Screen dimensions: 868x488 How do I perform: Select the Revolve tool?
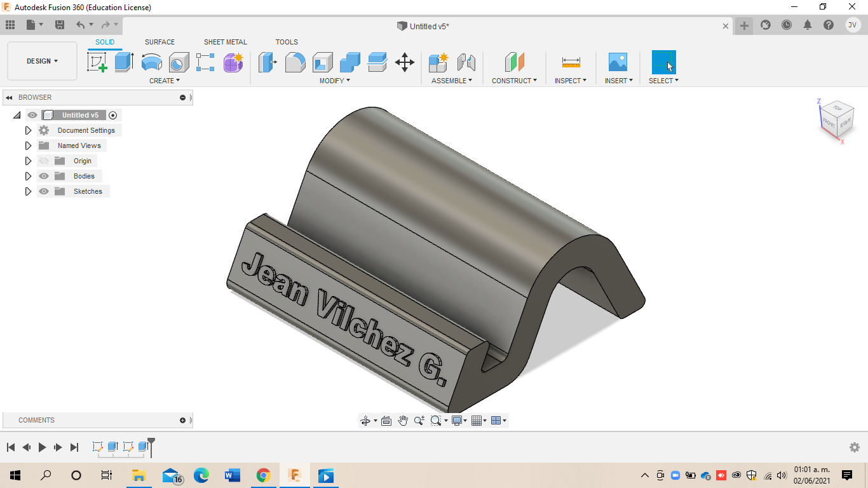151,62
